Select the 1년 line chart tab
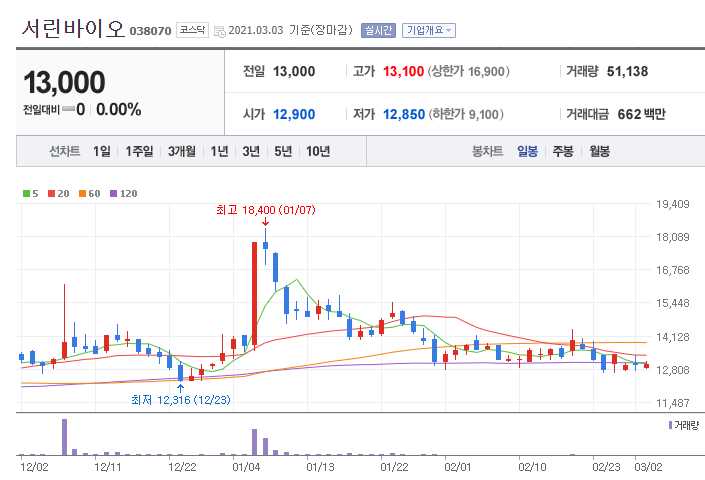 219,151
